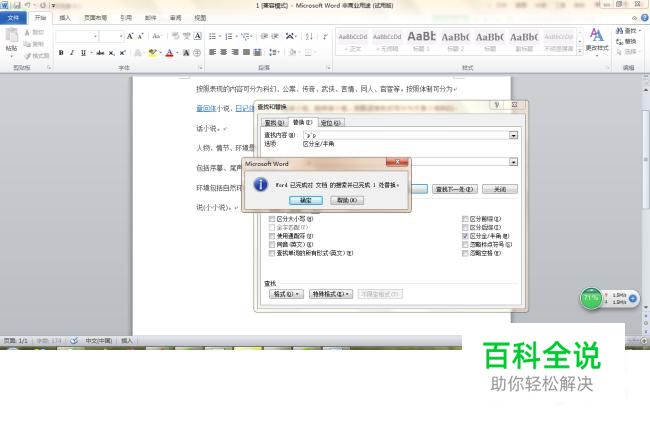
Task: Close the Find and Replace dialog button
Action: point(500,189)
